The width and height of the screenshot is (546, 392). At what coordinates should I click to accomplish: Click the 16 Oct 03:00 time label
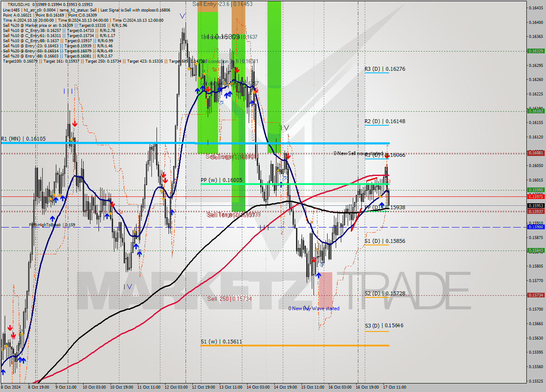click(340, 387)
